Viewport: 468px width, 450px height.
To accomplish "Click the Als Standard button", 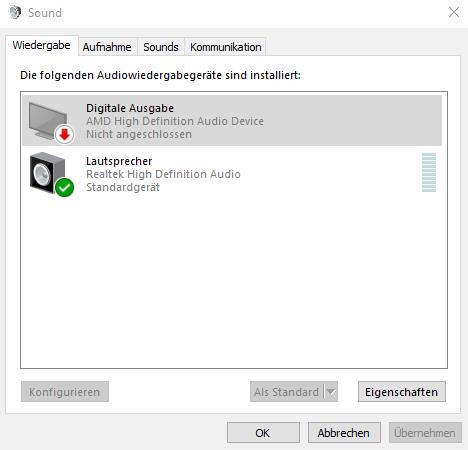I will [287, 392].
